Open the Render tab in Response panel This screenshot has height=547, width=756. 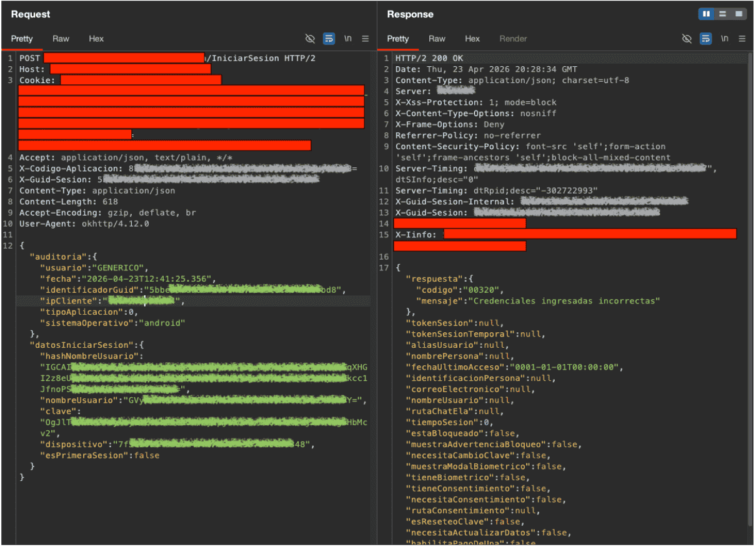pyautogui.click(x=513, y=39)
